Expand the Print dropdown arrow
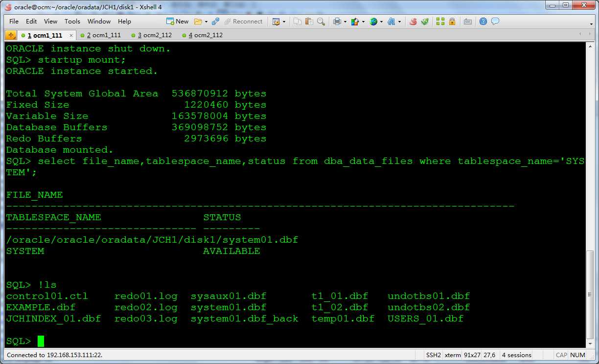This screenshot has height=364, width=599. click(x=345, y=22)
